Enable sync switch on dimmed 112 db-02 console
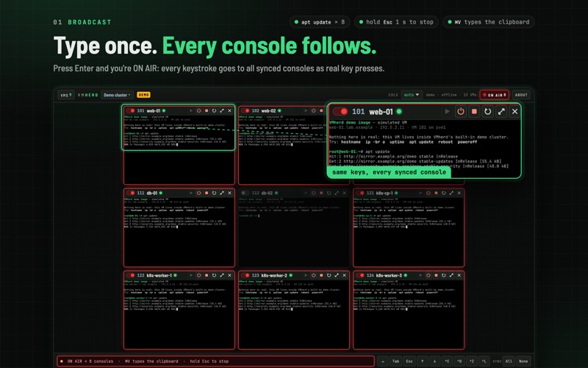 point(245,193)
